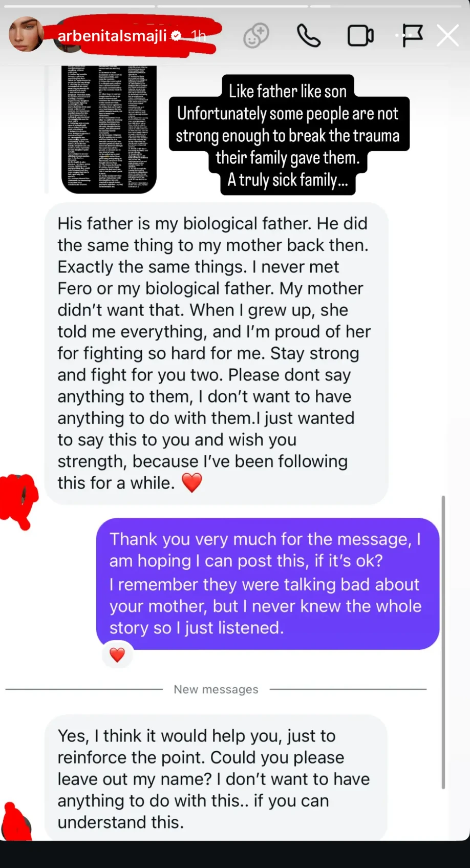Close the story with X icon
The height and width of the screenshot is (868, 470).
point(447,36)
